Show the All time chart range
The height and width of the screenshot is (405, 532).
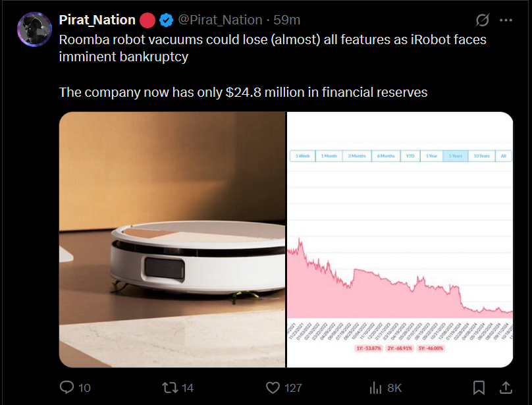[504, 155]
